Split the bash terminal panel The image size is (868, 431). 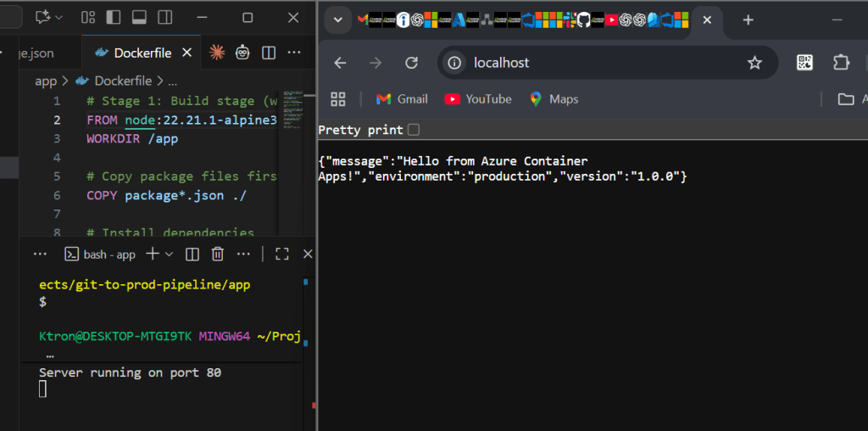click(x=192, y=254)
